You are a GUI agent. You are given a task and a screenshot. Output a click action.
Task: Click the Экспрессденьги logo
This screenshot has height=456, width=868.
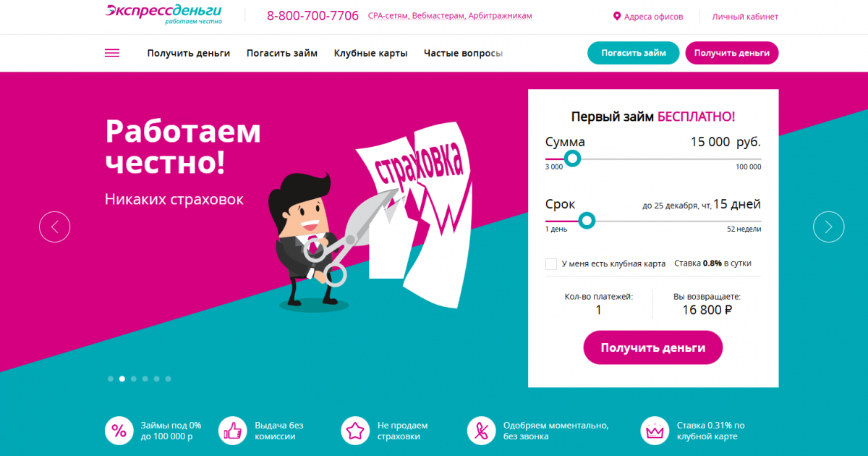[163, 14]
